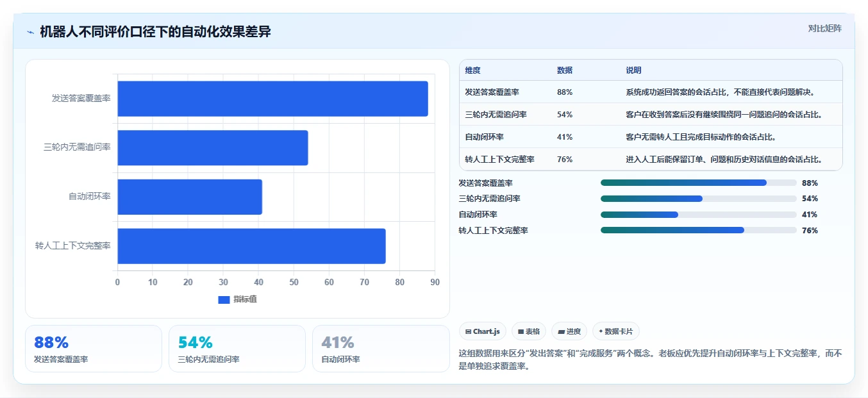Click 自动闭环率 label in progress list
The height and width of the screenshot is (398, 868).
point(478,215)
